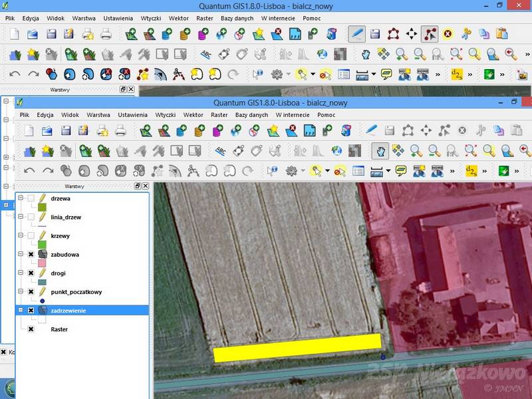Collapse the drzewa layer legend
Image resolution: width=532 pixels, height=399 pixels.
(21, 198)
